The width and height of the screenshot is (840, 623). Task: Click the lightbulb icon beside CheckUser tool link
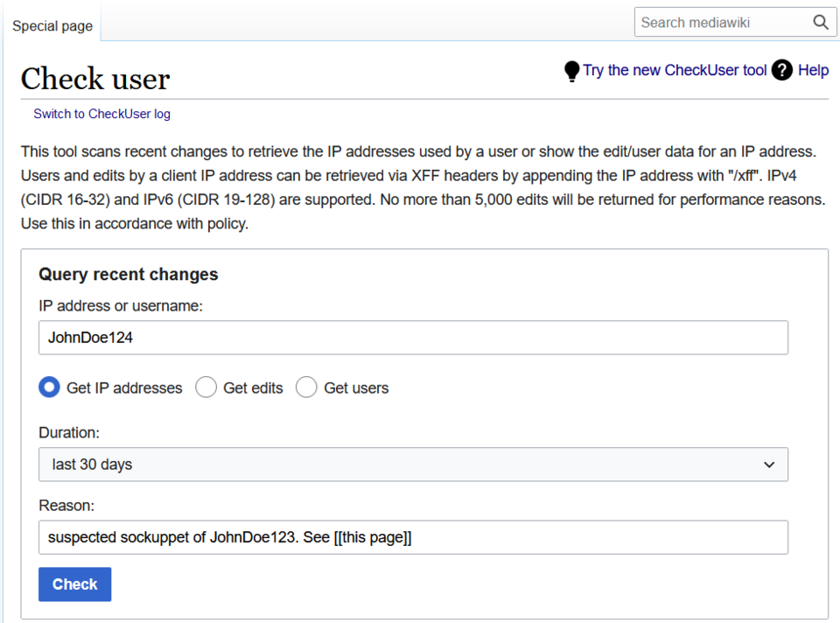571,70
